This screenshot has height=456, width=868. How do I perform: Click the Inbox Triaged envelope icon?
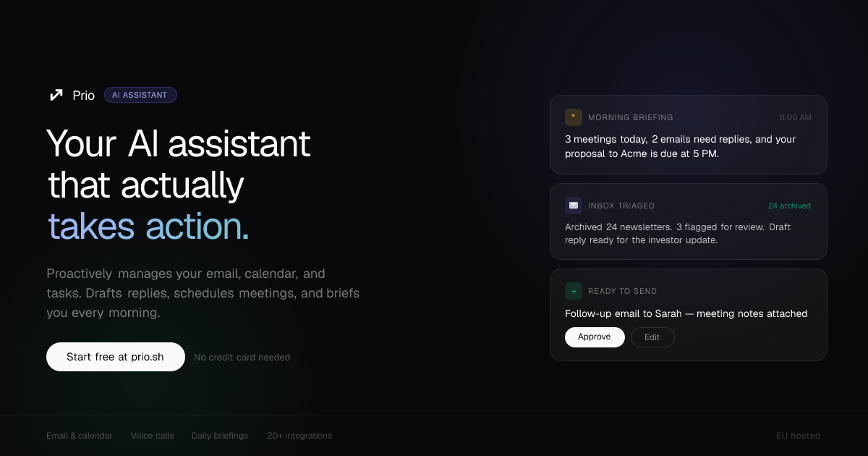point(574,205)
